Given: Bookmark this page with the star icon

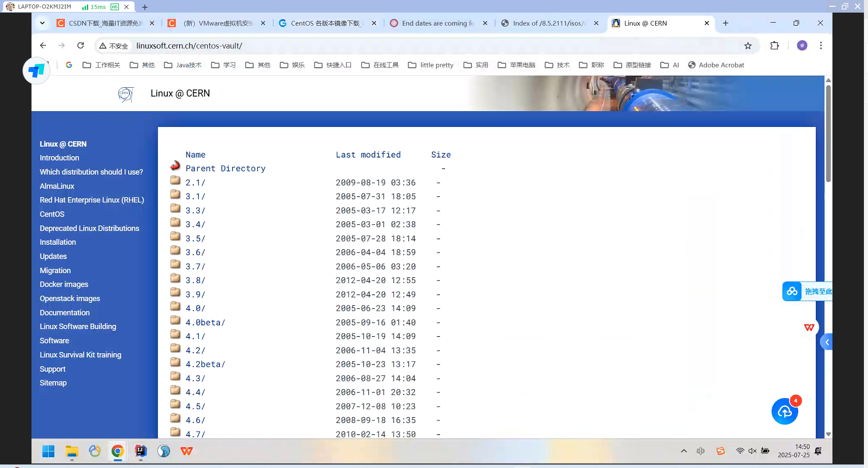Looking at the screenshot, I should pos(748,45).
